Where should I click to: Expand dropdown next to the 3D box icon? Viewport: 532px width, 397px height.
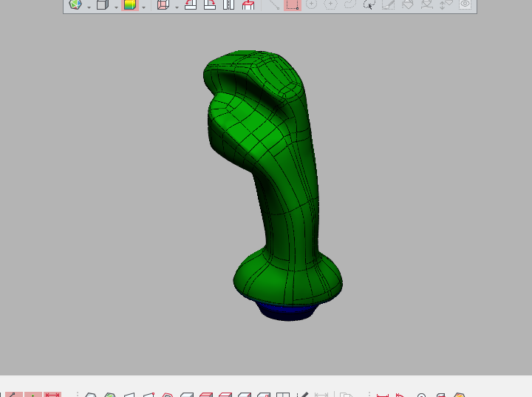[116, 7]
